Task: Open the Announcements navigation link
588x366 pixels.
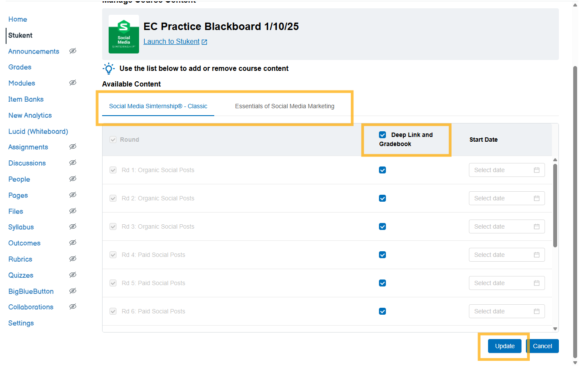Action: click(x=33, y=51)
